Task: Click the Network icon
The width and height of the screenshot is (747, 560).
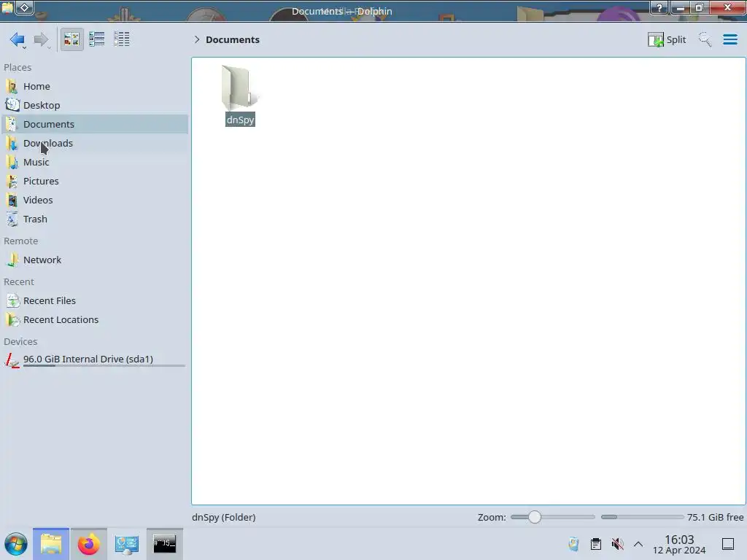Action: pos(12,260)
